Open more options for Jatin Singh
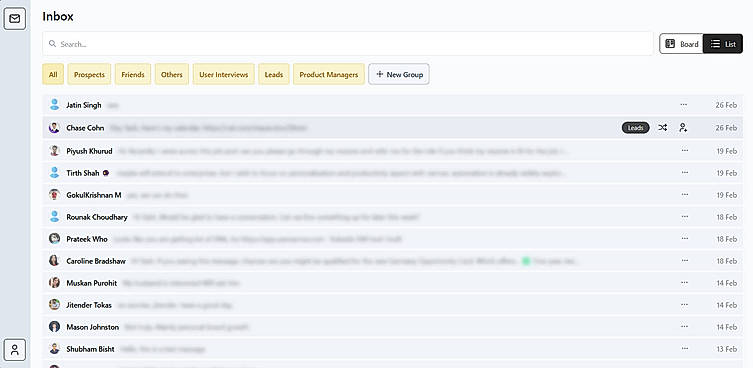 (x=684, y=105)
